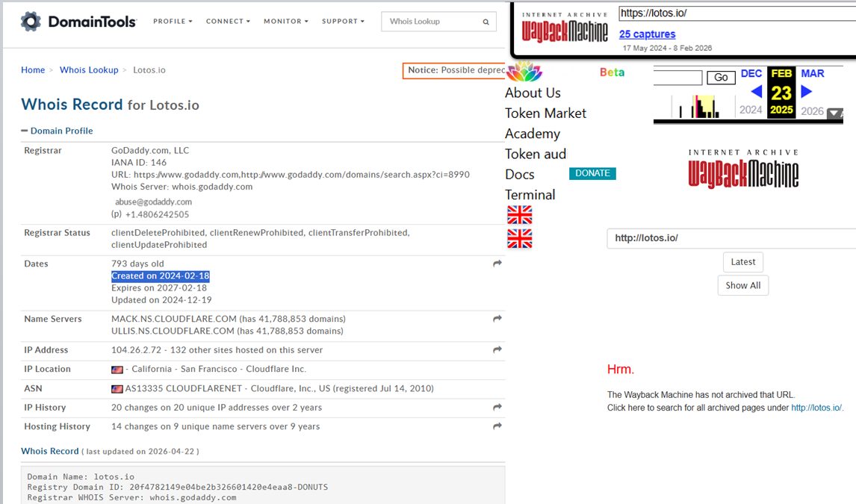The height and width of the screenshot is (504, 856).
Task: Click the Wayback toolbar URL box beside Go
Action: pos(677,78)
